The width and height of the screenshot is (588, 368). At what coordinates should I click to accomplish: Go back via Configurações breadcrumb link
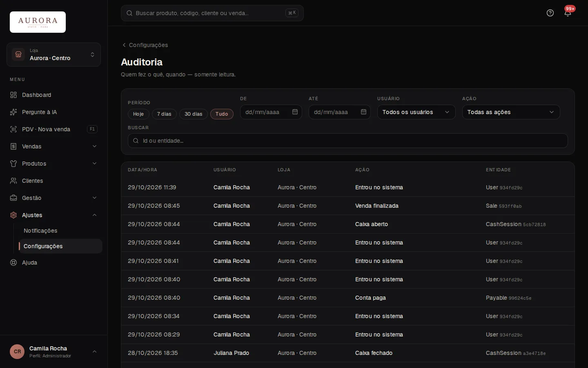[x=145, y=45]
